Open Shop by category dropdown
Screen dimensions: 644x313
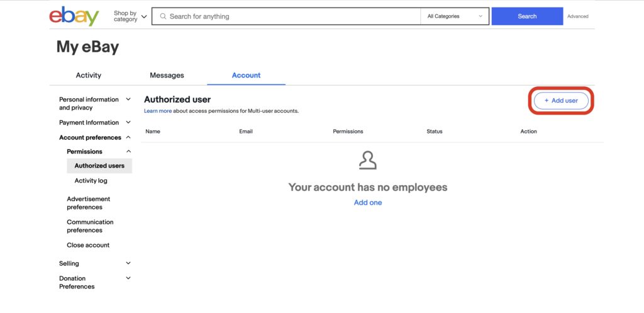(x=130, y=16)
